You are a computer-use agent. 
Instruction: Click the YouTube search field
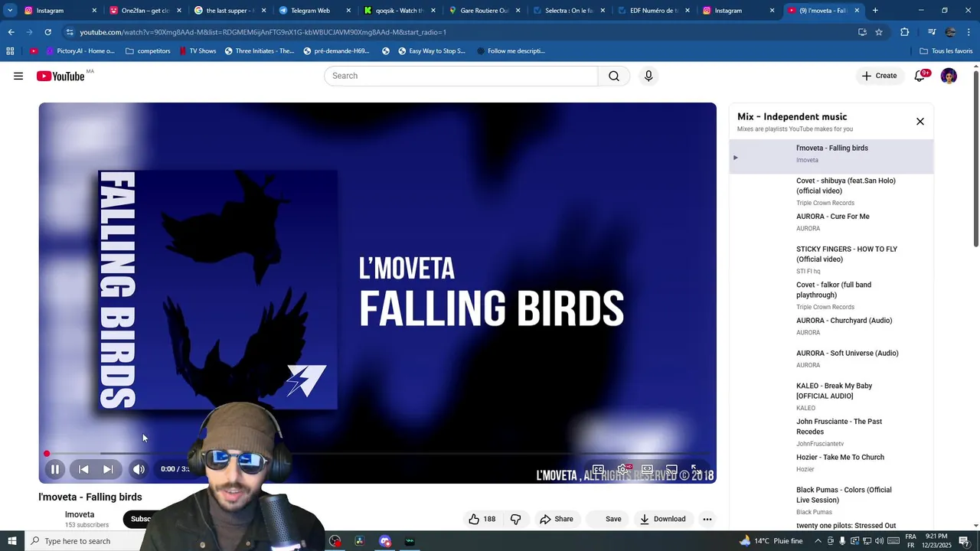point(461,76)
